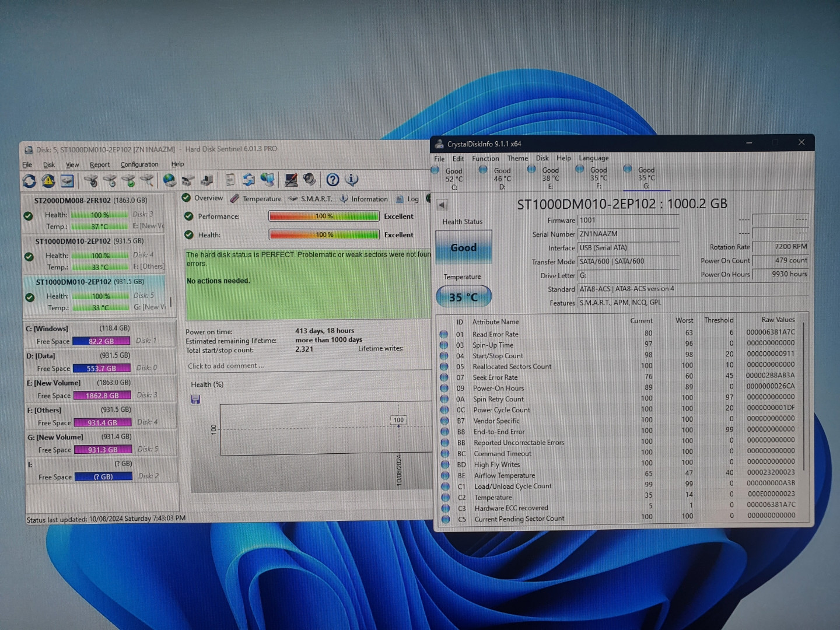Switch to the Information tab
The image size is (840, 630).
click(364, 199)
